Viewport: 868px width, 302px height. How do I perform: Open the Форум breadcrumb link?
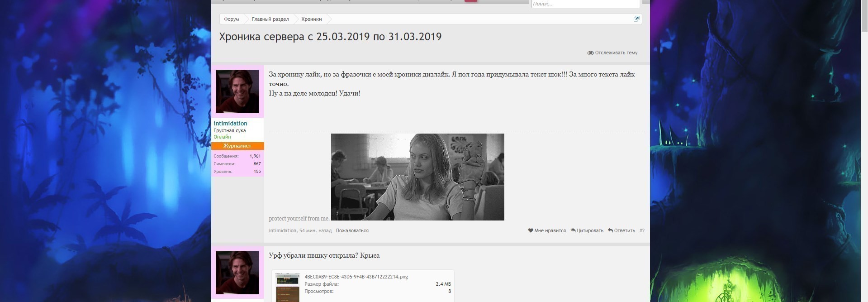[231, 19]
